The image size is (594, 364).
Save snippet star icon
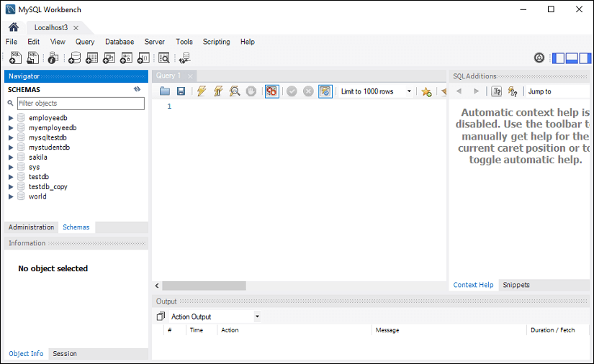click(x=426, y=91)
